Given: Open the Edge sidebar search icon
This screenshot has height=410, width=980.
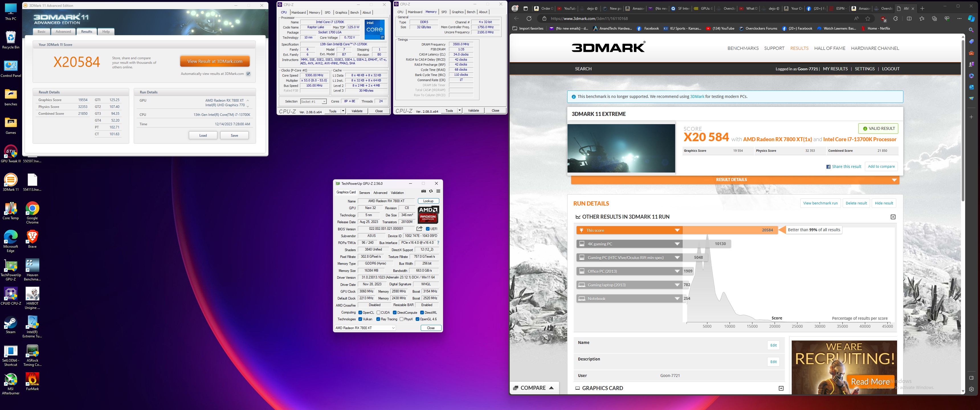Looking at the screenshot, I should pos(971,30).
